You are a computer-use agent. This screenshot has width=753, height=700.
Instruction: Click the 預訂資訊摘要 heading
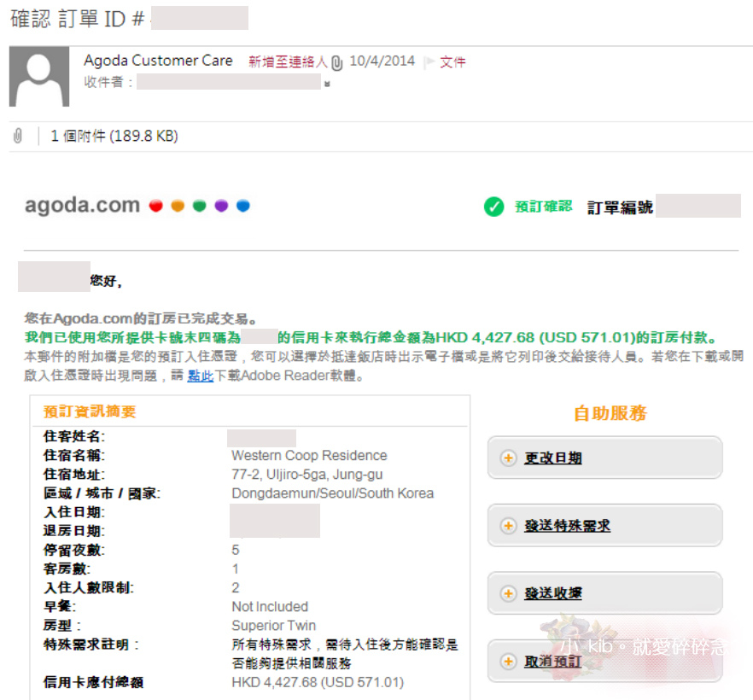point(90,411)
